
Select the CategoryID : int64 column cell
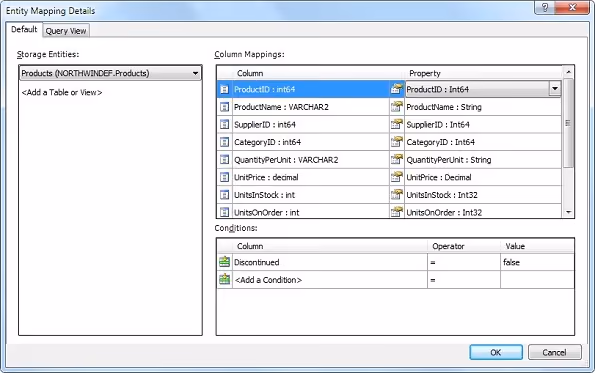311,142
